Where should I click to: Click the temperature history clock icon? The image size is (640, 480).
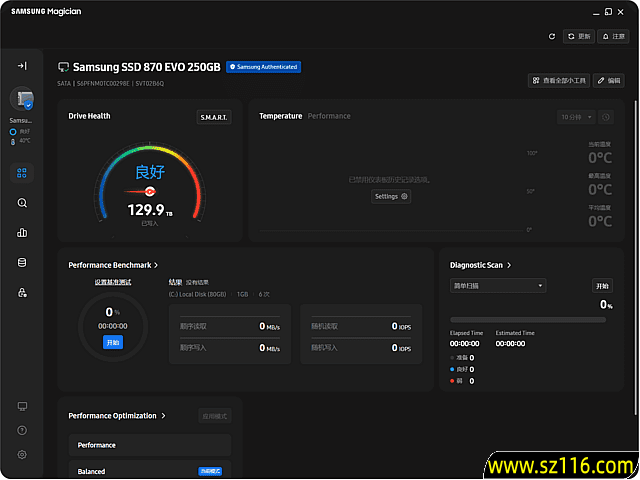pyautogui.click(x=606, y=117)
